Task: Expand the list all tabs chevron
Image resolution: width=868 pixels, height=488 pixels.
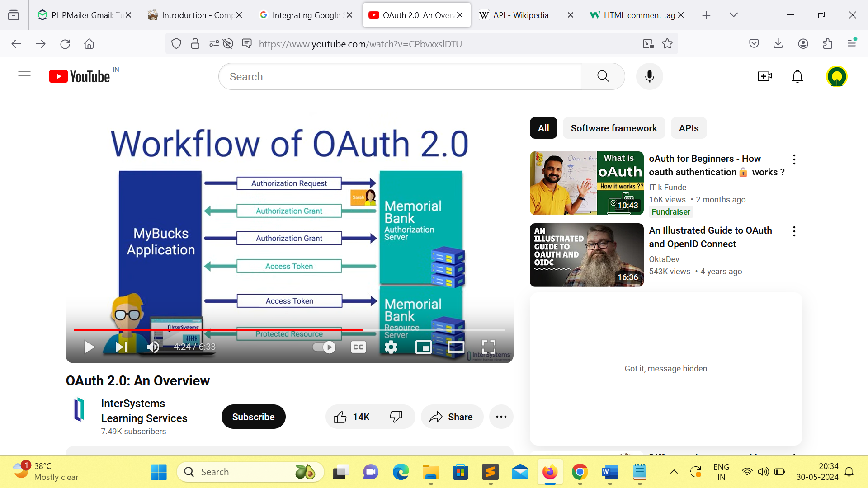Action: tap(734, 15)
